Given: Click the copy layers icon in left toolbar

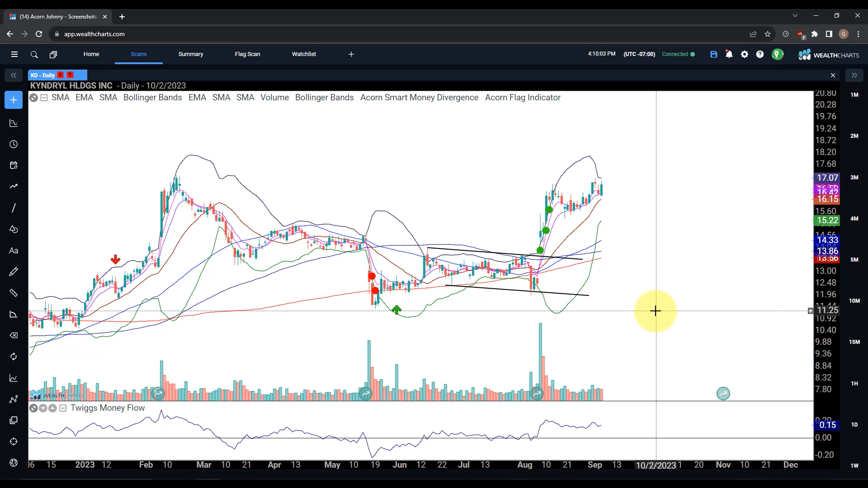Looking at the screenshot, I should click(14, 420).
